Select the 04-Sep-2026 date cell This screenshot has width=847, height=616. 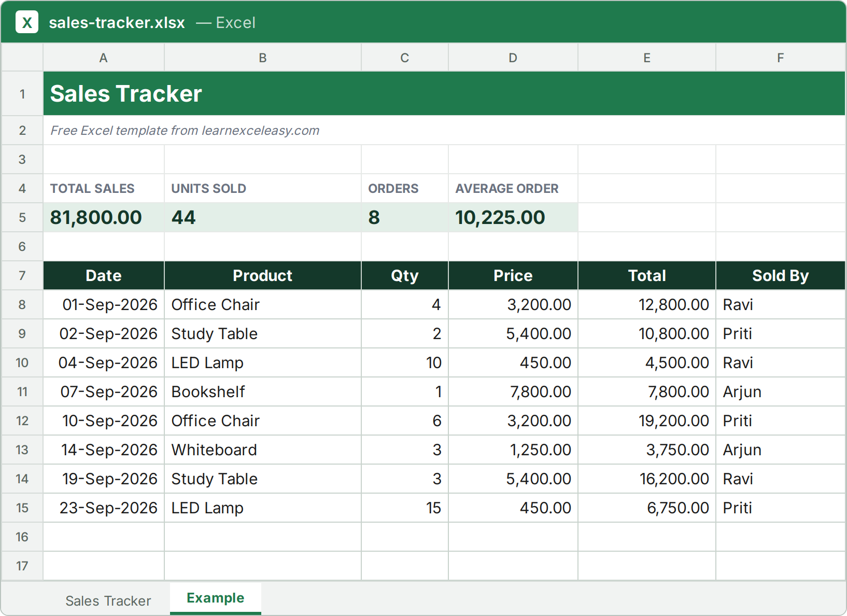click(104, 362)
